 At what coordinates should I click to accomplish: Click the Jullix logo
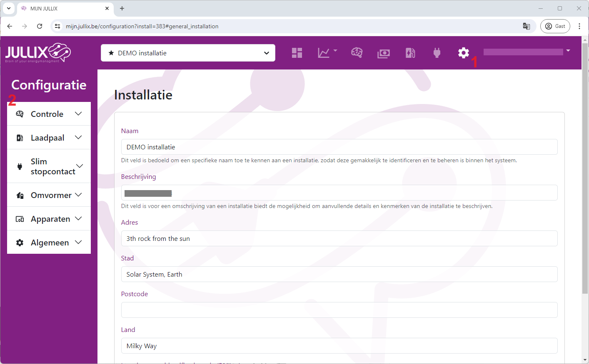[38, 53]
